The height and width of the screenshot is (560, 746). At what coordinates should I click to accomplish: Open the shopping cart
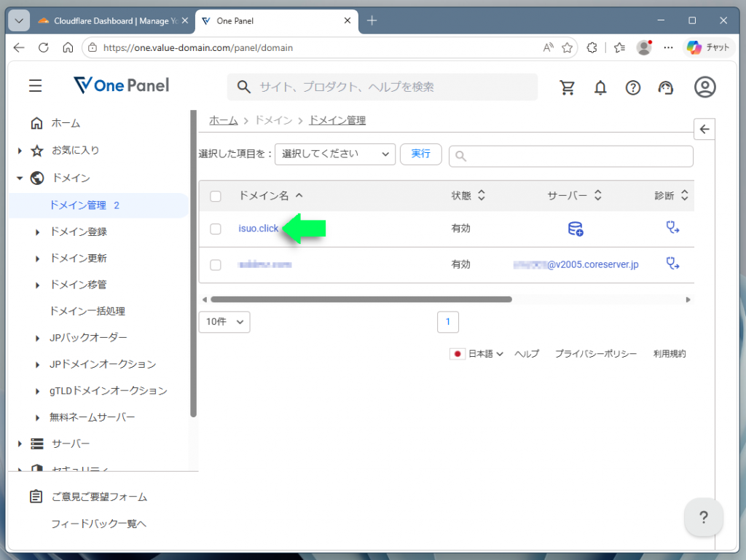567,87
